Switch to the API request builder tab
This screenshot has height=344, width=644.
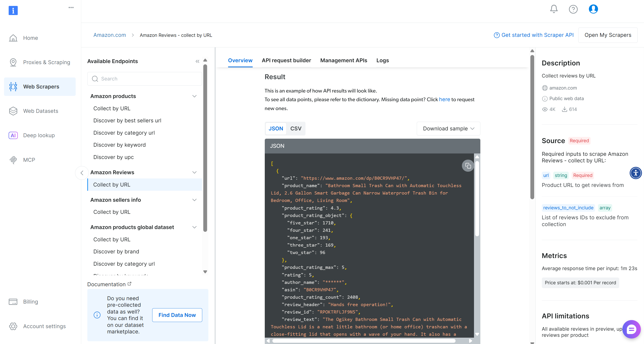[x=286, y=60]
